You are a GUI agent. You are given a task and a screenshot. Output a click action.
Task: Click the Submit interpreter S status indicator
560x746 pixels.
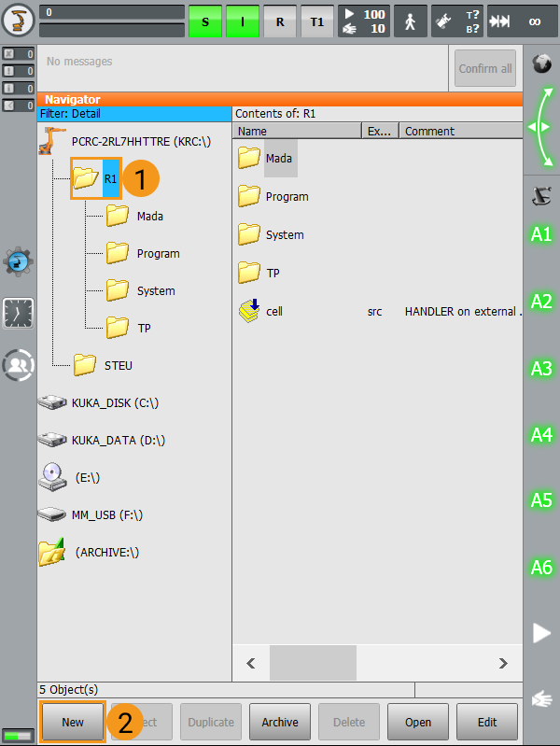(x=205, y=21)
